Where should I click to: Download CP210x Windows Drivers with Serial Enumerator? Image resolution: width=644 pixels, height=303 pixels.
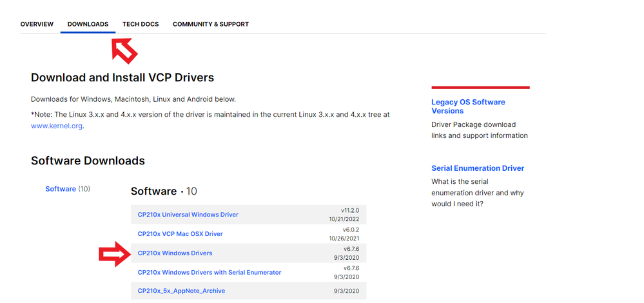pyautogui.click(x=210, y=273)
